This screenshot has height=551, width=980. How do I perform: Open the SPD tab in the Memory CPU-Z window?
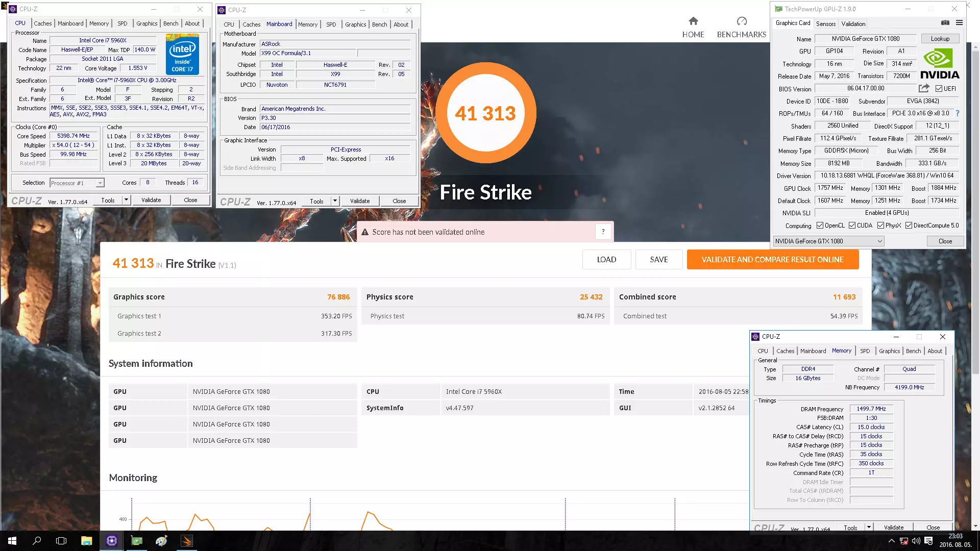(865, 351)
